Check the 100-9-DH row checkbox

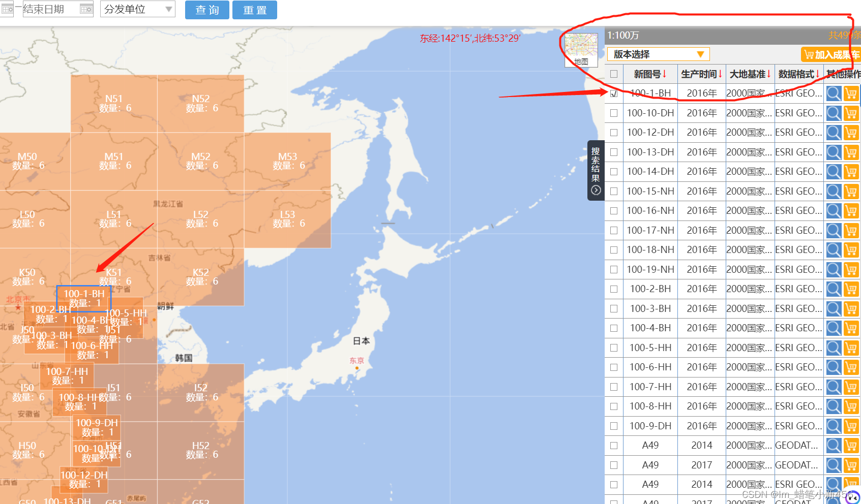[614, 426]
